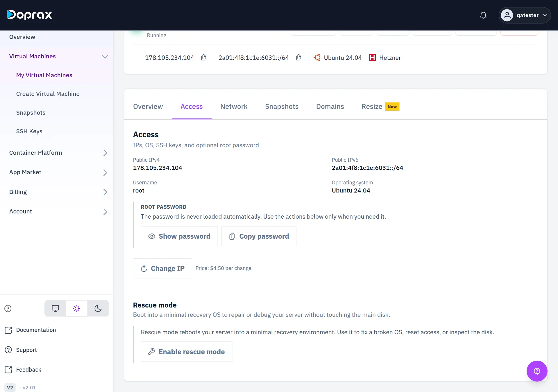Expand the Billing section

pyautogui.click(x=105, y=192)
